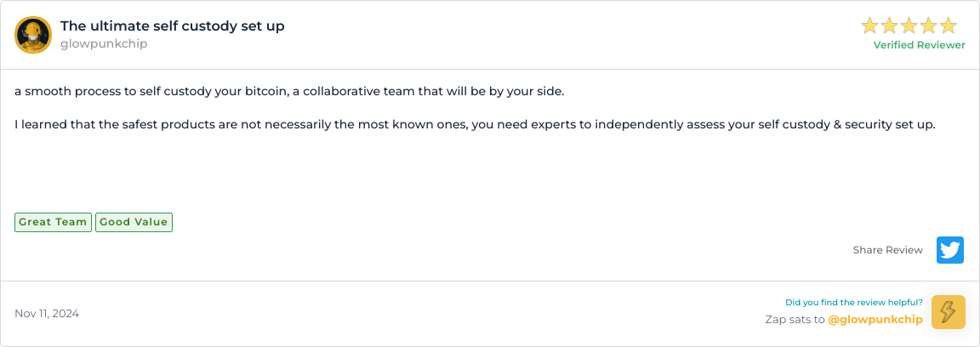The height and width of the screenshot is (347, 980).
Task: Click the first paragraph about smooth process
Action: (x=289, y=91)
